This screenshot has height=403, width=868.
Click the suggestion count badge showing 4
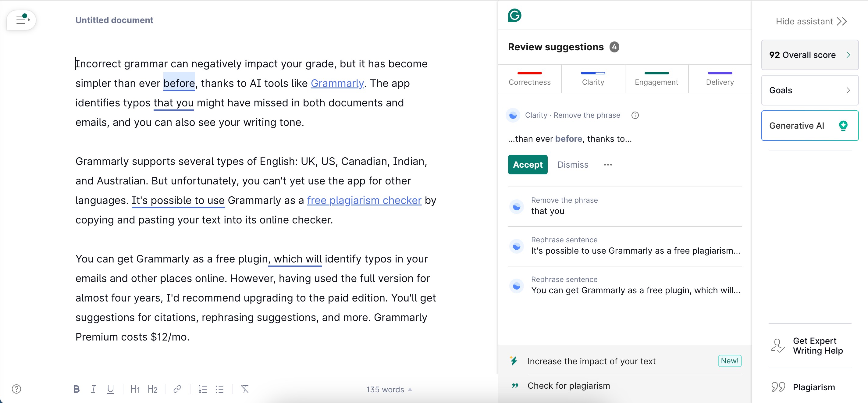(x=614, y=47)
